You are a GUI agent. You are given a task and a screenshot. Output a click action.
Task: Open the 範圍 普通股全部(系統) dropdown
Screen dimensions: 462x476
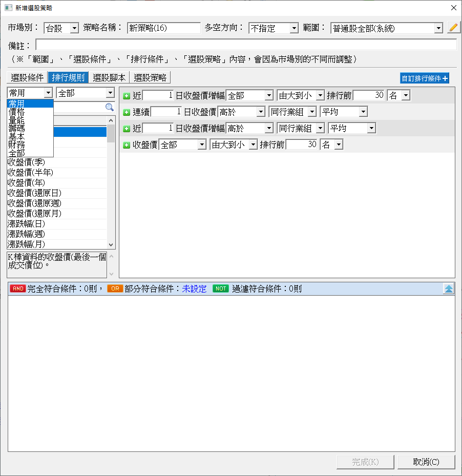tap(438, 28)
